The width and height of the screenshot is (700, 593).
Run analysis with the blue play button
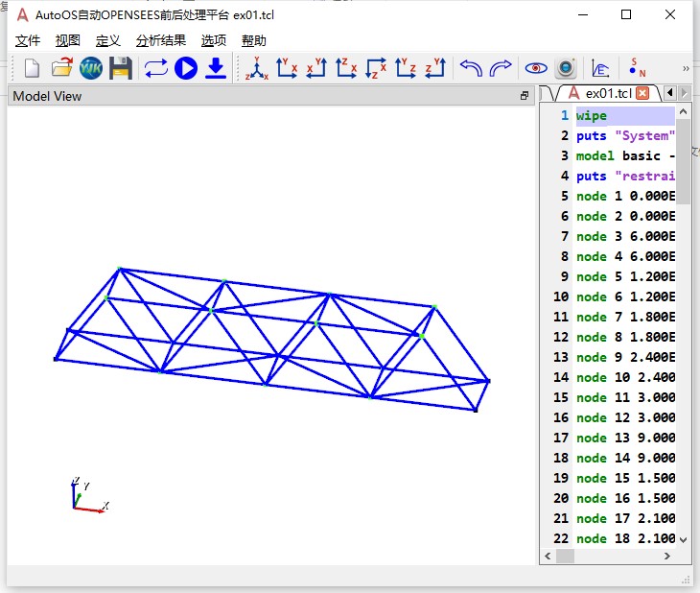[x=186, y=68]
